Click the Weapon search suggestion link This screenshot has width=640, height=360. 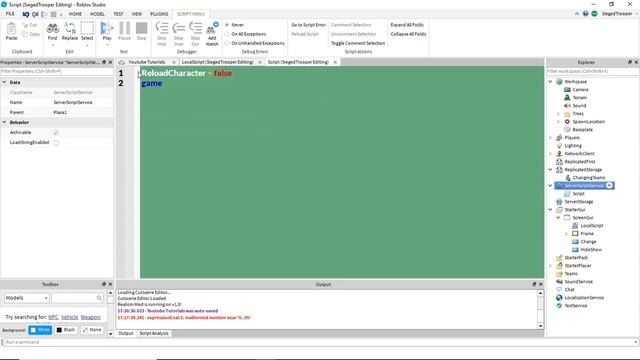coord(91,317)
